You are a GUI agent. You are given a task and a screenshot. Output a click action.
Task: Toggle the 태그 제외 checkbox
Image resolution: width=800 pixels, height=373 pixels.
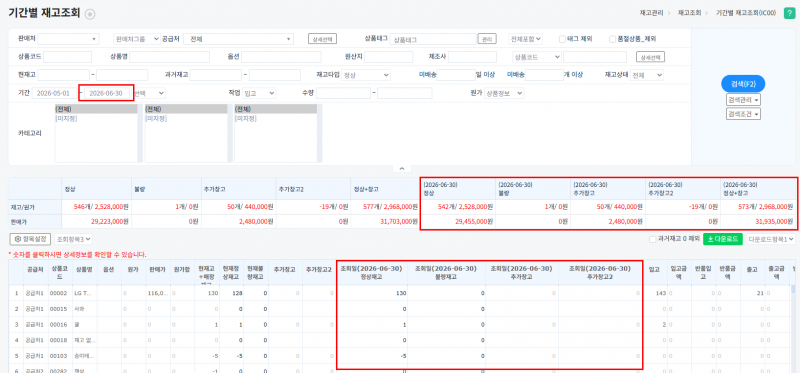(562, 39)
